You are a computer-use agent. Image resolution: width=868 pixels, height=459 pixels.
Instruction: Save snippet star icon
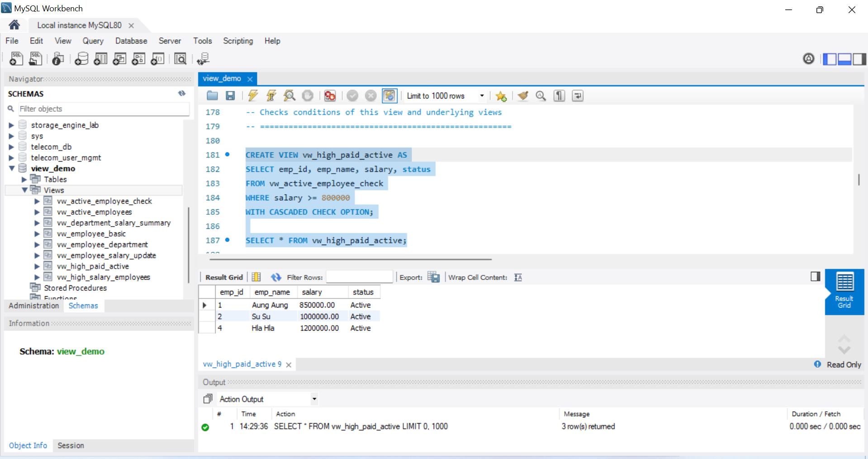(501, 95)
